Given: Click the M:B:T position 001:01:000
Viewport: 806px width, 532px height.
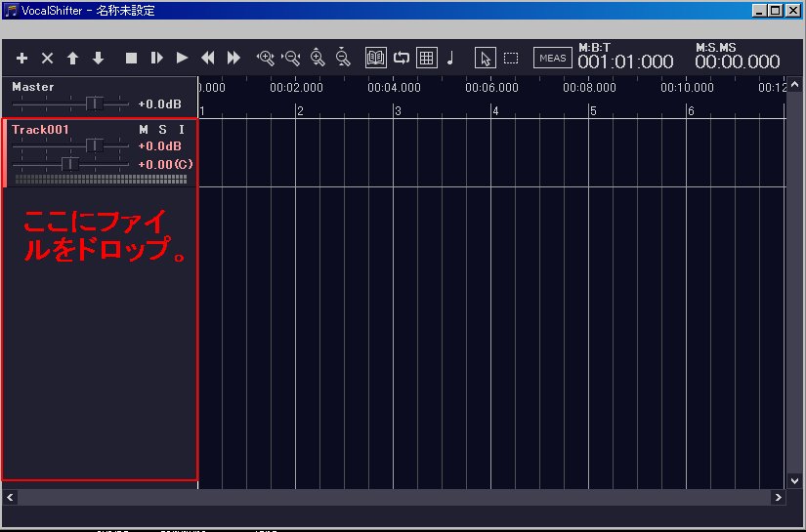Looking at the screenshot, I should (x=625, y=62).
